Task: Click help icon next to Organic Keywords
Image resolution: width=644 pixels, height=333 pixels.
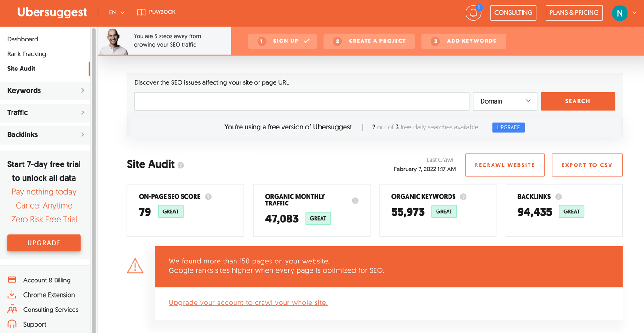Action: click(x=463, y=197)
